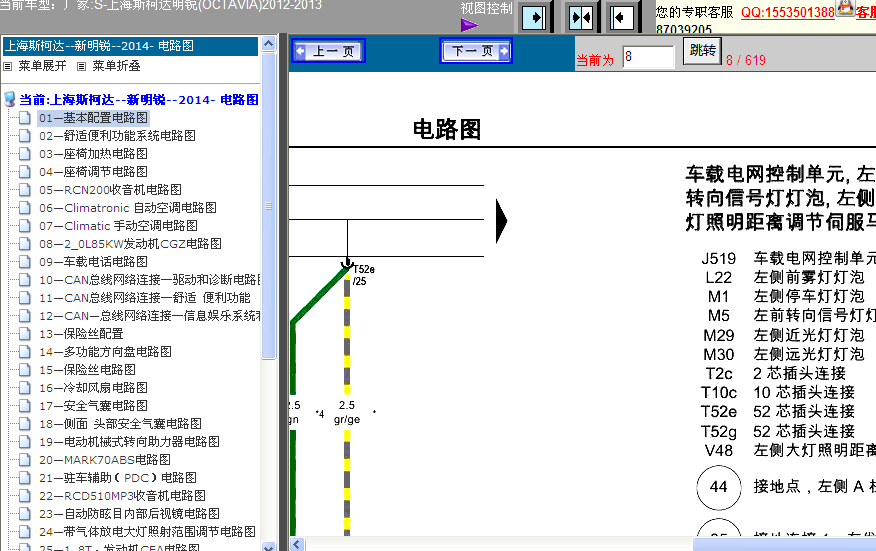The image size is (876, 551).
Task: Open 01—基本配置电路图
Action: pyautogui.click(x=93, y=118)
